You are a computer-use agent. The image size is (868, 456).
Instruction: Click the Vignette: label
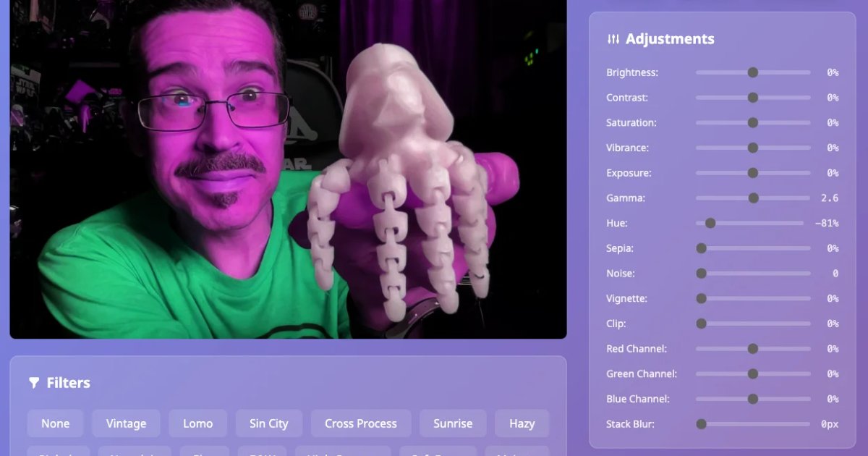point(626,298)
